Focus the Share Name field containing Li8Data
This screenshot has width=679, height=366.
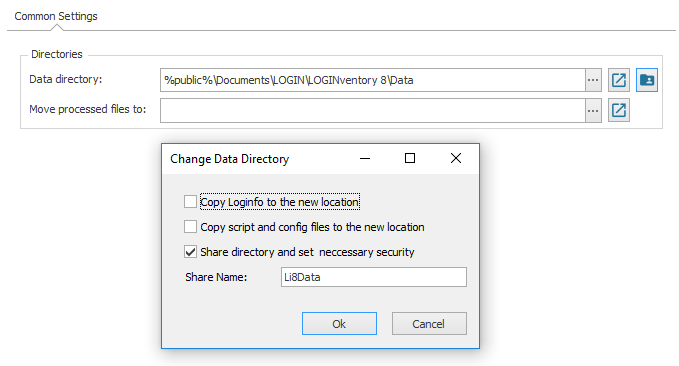point(374,277)
